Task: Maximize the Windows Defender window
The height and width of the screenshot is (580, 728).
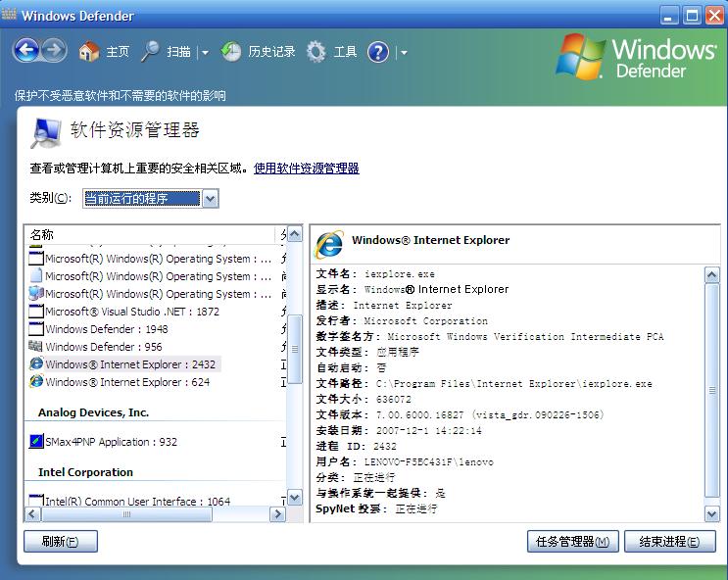Action: click(692, 16)
